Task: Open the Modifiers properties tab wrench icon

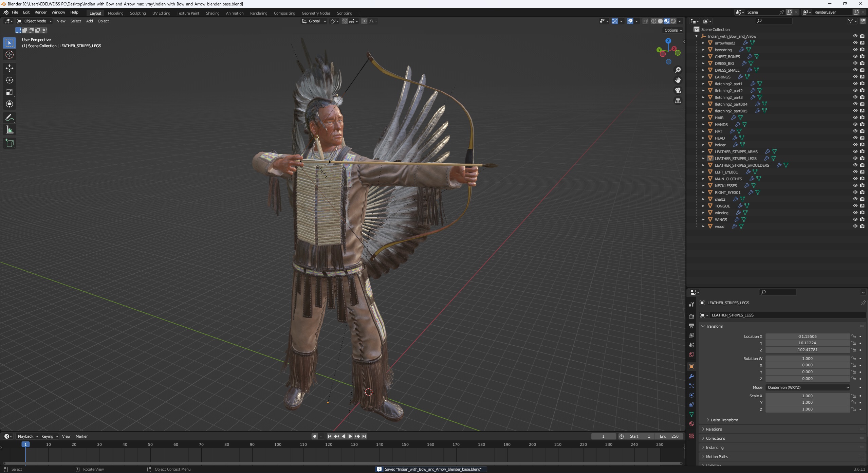Action: click(691, 376)
